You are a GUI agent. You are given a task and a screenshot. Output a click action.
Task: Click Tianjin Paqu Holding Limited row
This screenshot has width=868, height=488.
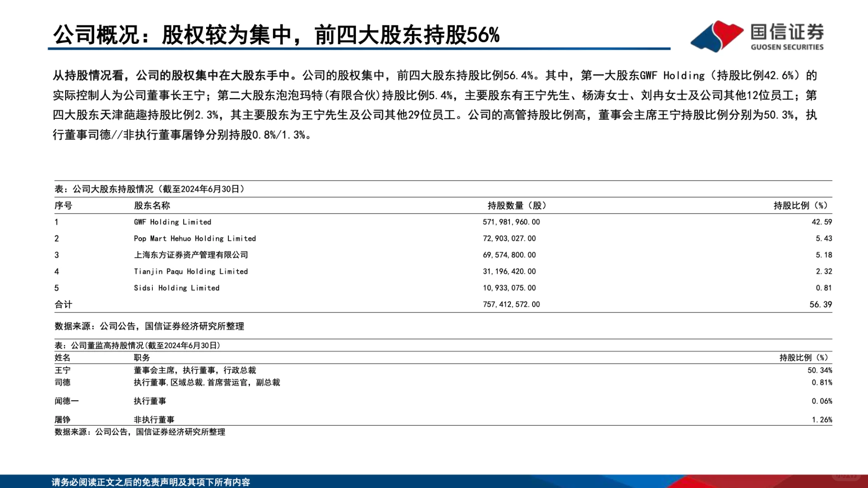tap(192, 271)
